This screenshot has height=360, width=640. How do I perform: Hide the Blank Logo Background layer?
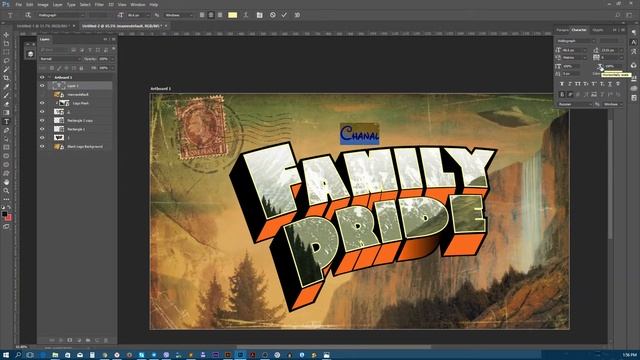pyautogui.click(x=42, y=146)
